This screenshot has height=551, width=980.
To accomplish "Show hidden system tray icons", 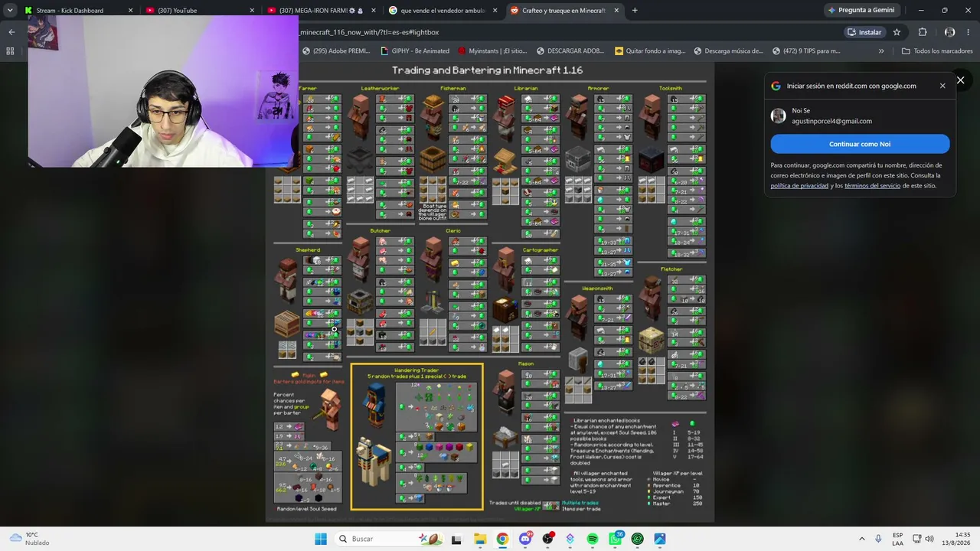I will 861,539.
